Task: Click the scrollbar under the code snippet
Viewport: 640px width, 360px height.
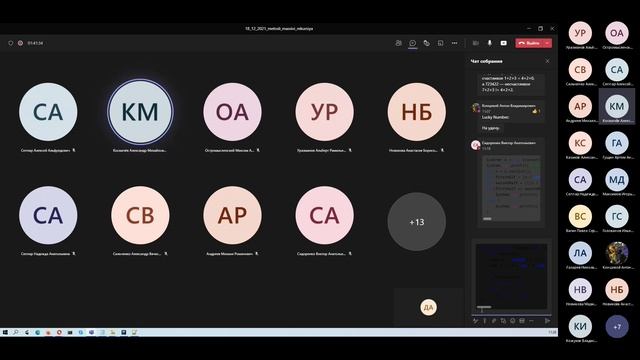Action: click(488, 219)
